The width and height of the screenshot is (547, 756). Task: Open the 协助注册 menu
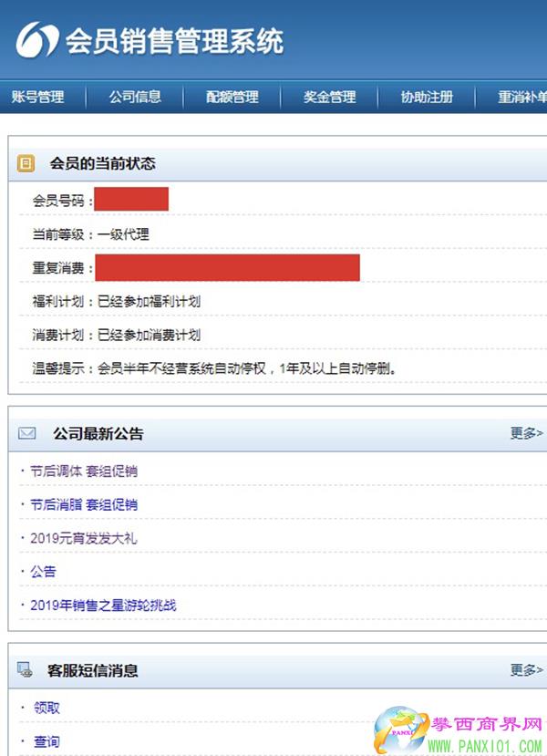tap(427, 98)
